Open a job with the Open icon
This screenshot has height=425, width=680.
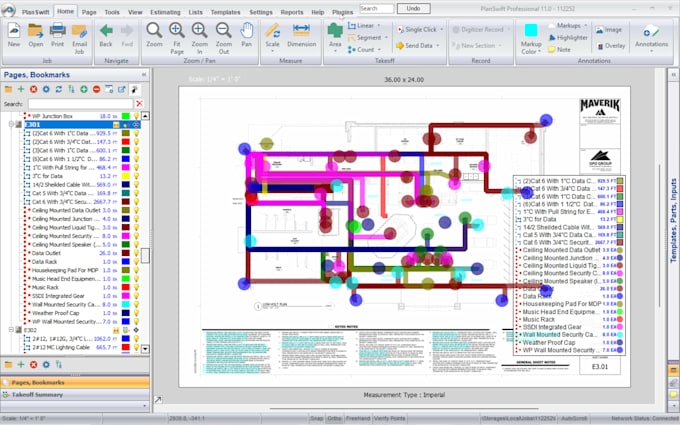(36, 35)
